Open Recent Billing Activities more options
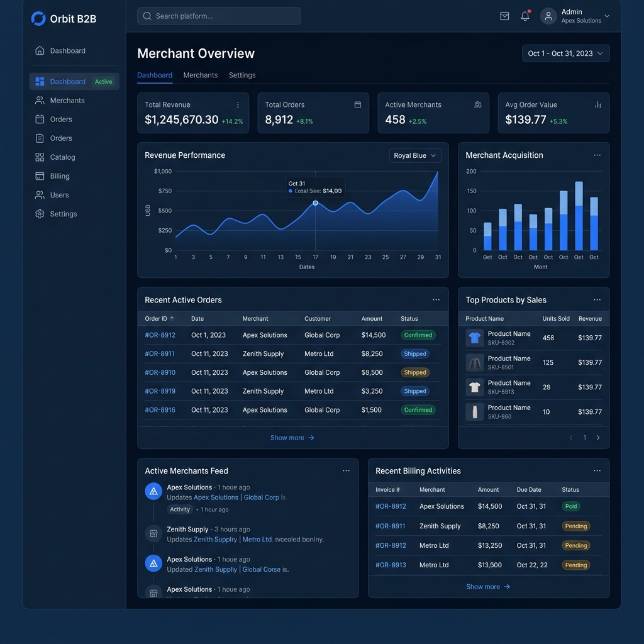 597,470
